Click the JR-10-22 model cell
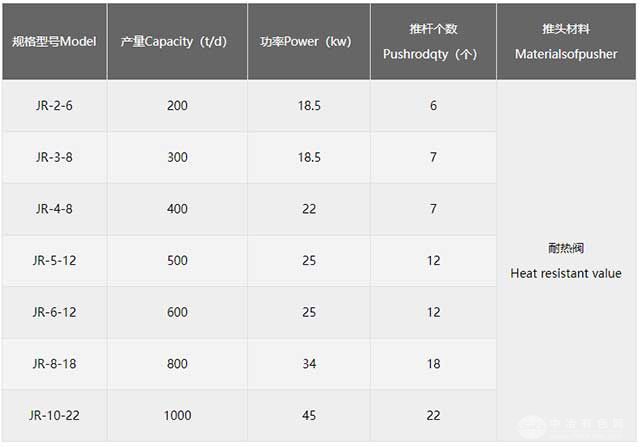Viewport: 640px width, 447px height. point(54,416)
